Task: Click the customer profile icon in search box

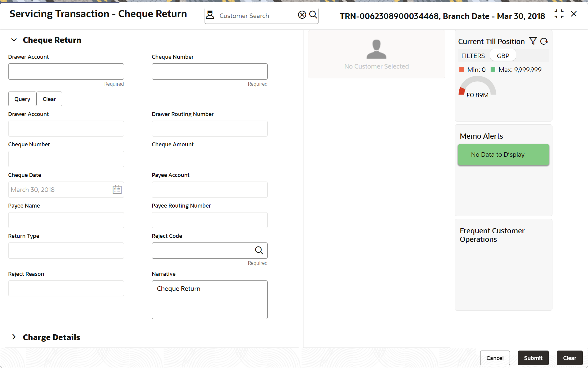Action: click(210, 15)
